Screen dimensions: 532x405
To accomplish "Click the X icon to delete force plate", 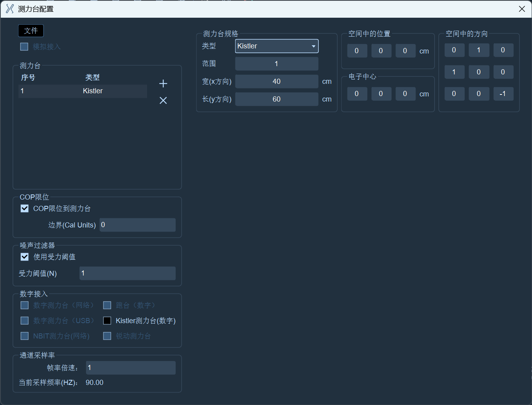I will click(x=163, y=100).
